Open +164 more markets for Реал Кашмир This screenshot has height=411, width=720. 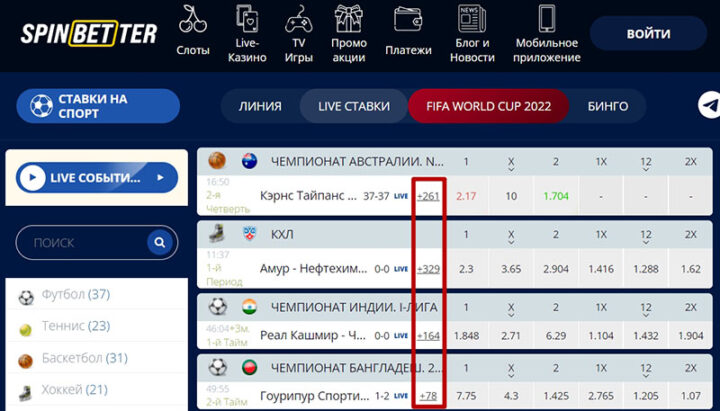point(428,336)
